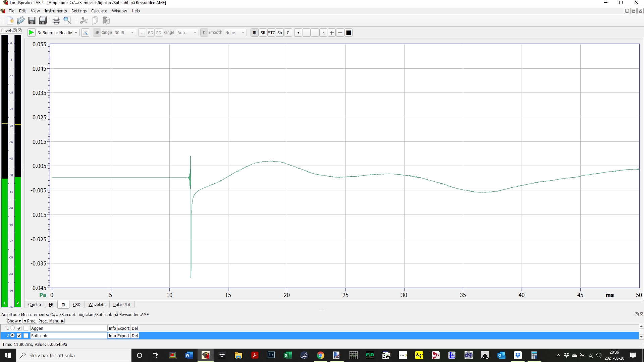Click the Soffsubb name input field

pos(68,336)
